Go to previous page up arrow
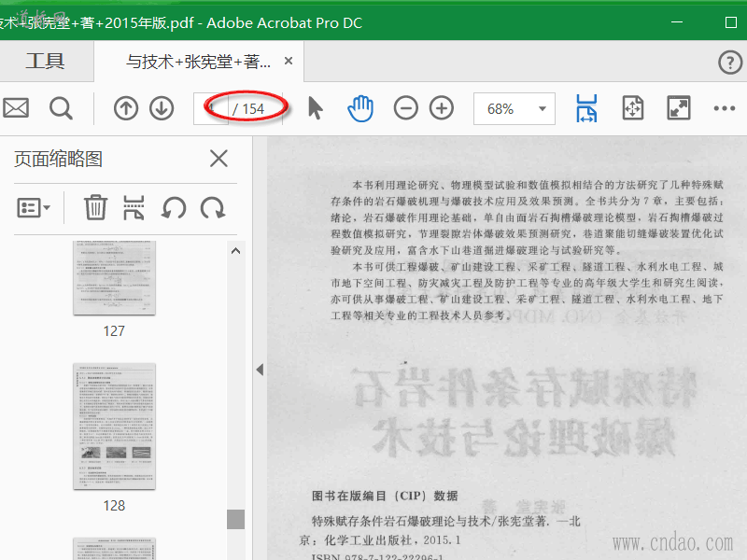This screenshot has width=747, height=560. pos(126,108)
